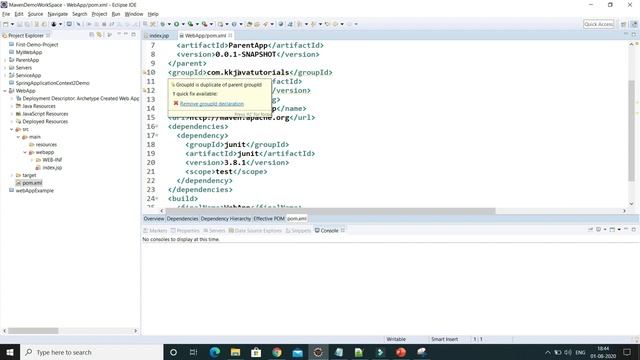
Task: Click the taskbar search box
Action: 91,352
